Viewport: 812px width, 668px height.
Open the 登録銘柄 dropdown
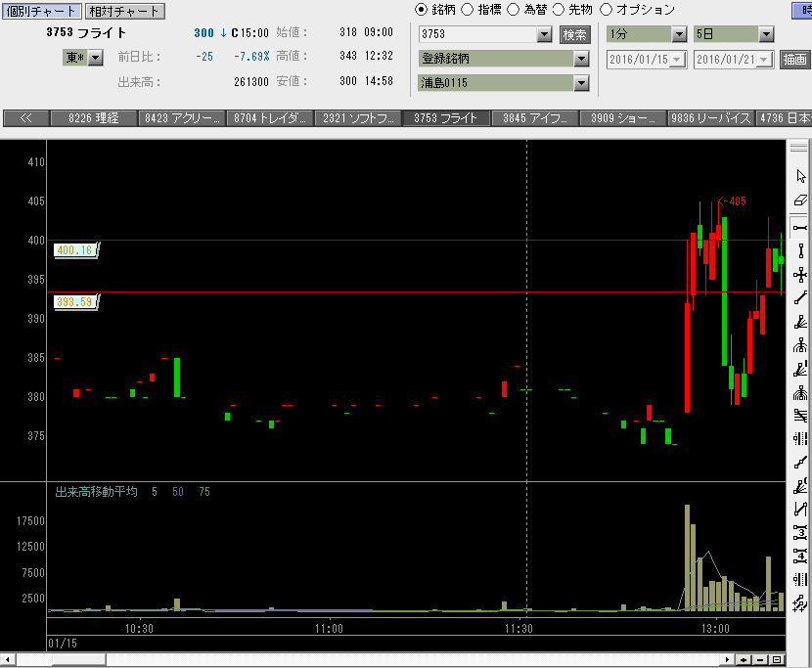click(x=581, y=59)
